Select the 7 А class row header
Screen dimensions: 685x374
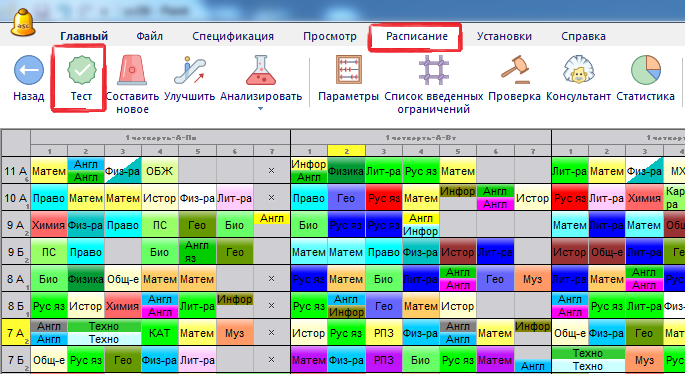pos(16,333)
